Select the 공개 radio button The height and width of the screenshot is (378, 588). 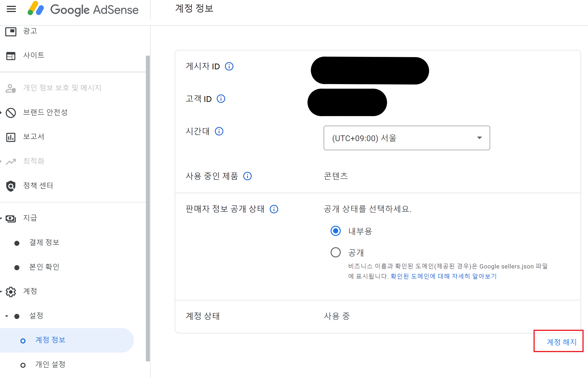click(335, 252)
